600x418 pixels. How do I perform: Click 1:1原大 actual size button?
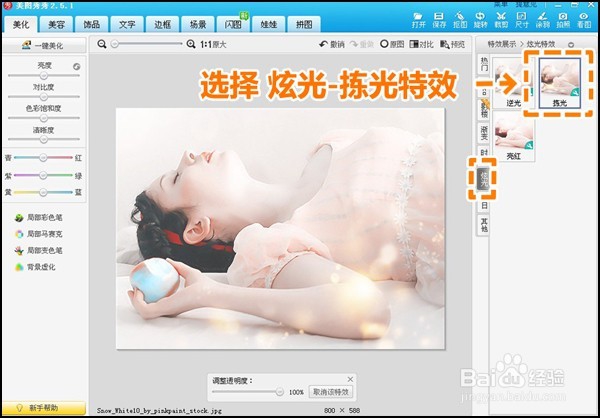click(x=214, y=44)
